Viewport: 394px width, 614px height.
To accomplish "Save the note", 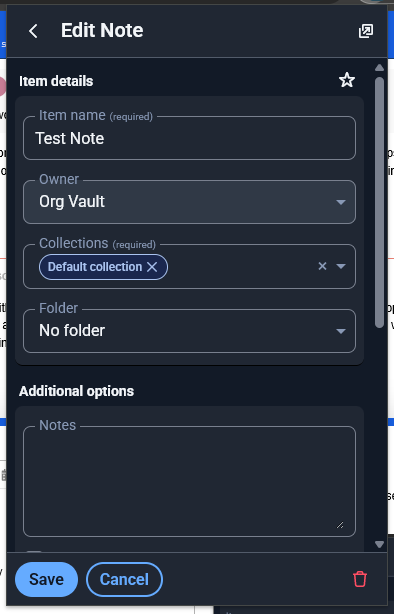I will (46, 580).
